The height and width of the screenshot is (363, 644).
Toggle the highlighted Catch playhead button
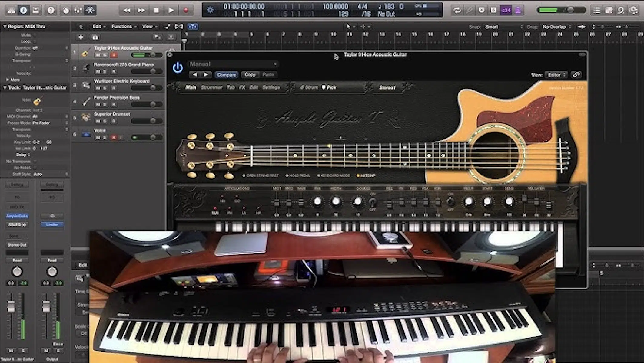[193, 27]
